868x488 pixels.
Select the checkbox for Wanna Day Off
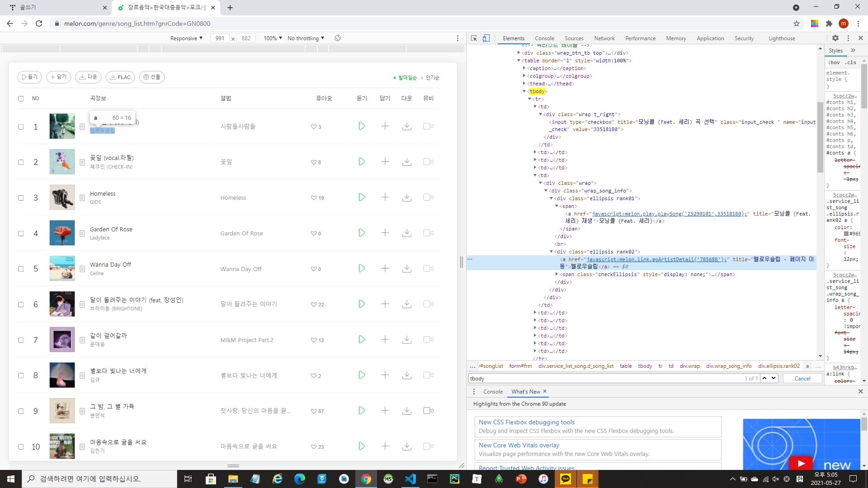pyautogui.click(x=21, y=269)
